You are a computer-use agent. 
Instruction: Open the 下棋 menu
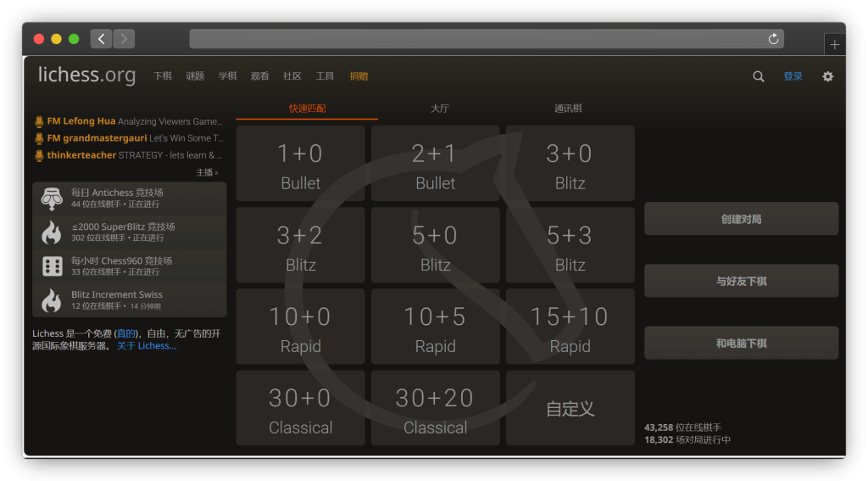(163, 76)
